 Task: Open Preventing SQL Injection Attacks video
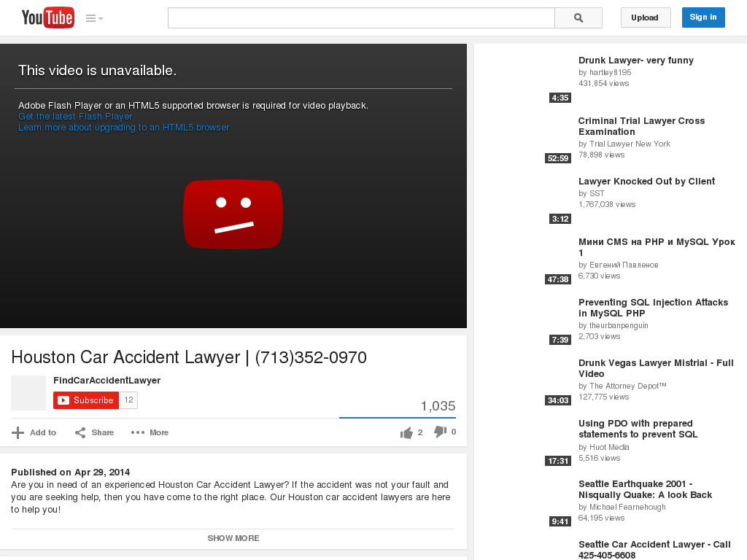click(653, 308)
